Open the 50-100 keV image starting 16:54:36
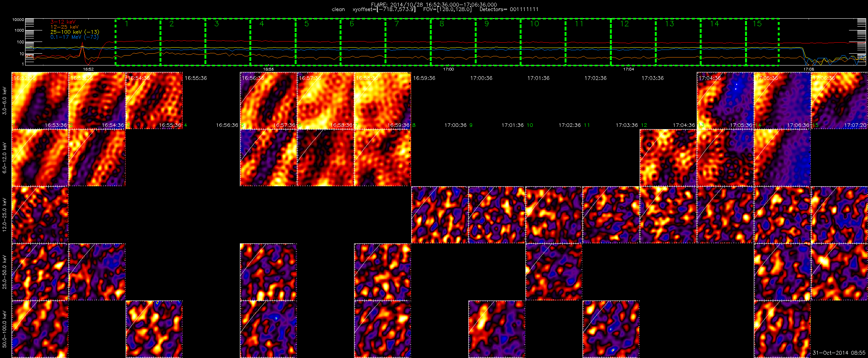The width and height of the screenshot is (868, 358). [154, 329]
